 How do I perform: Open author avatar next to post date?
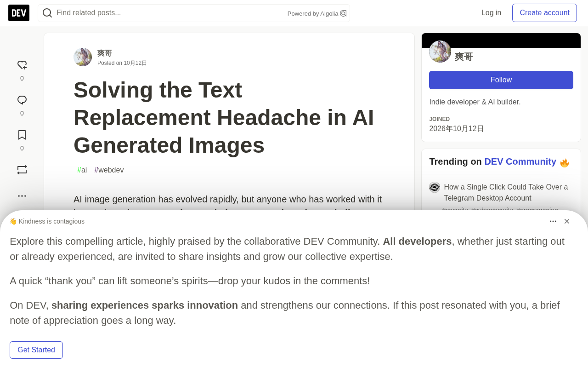(x=83, y=57)
